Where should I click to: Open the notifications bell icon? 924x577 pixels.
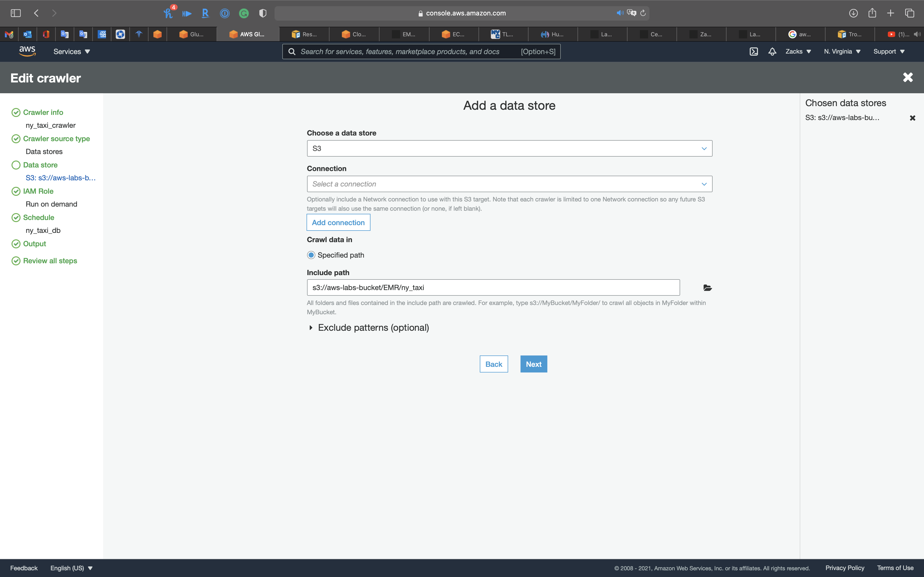772,52
